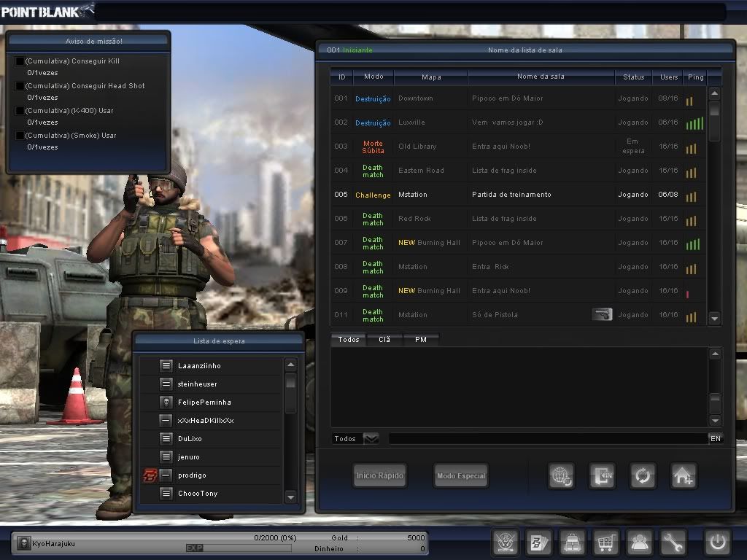Switch to the PM chat tab
The width and height of the screenshot is (747, 560).
tap(421, 340)
